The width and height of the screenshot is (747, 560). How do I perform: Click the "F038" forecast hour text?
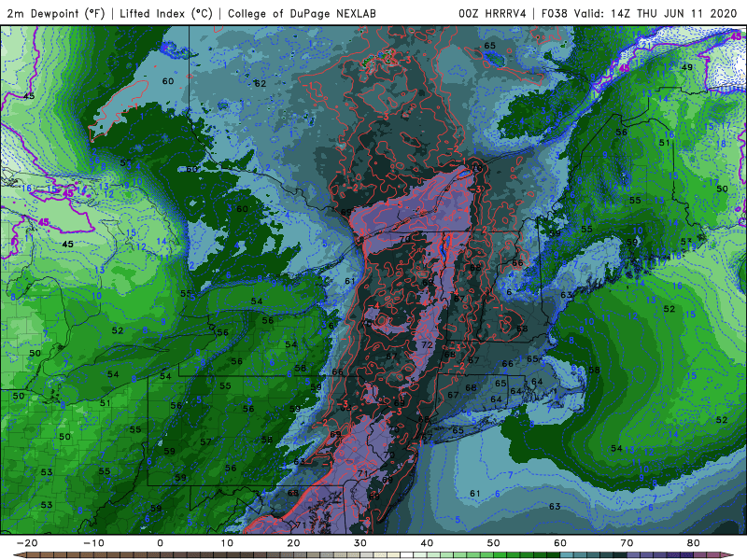[x=555, y=13]
